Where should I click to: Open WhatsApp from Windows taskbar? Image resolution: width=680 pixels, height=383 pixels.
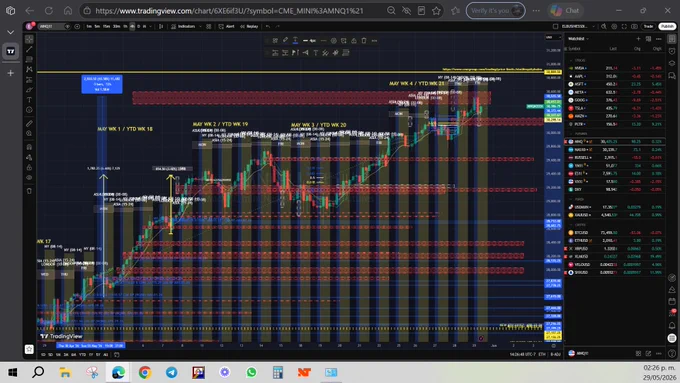point(251,372)
